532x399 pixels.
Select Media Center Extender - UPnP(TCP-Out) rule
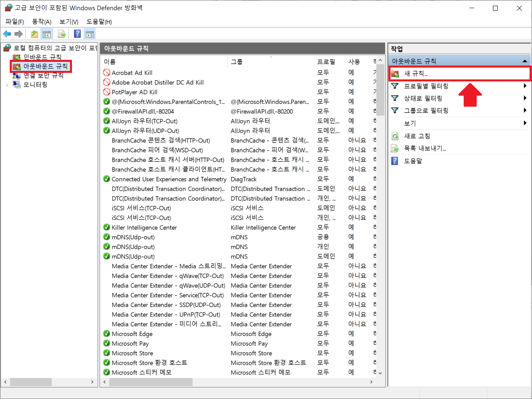[239, 314]
